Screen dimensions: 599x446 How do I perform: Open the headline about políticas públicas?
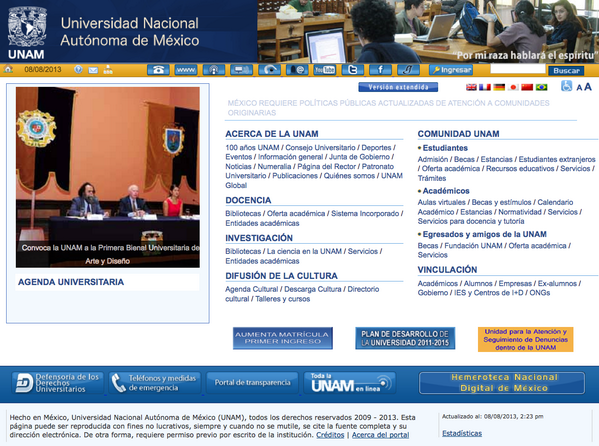click(x=389, y=108)
